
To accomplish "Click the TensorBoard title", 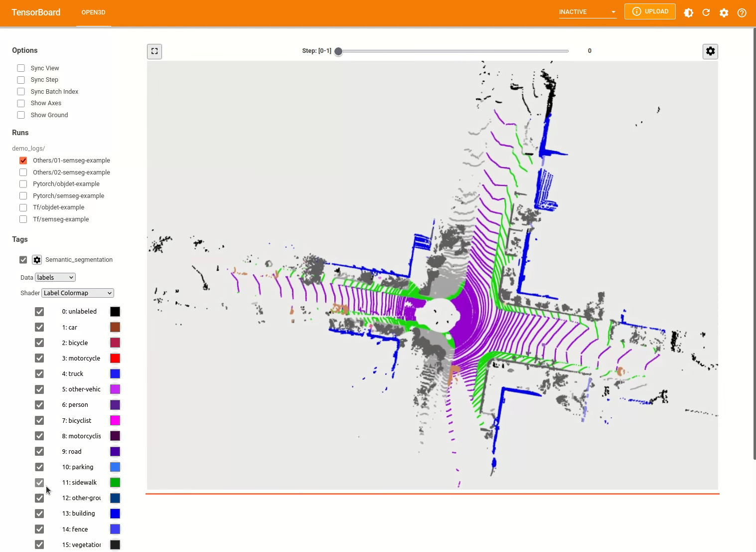I will (x=36, y=12).
